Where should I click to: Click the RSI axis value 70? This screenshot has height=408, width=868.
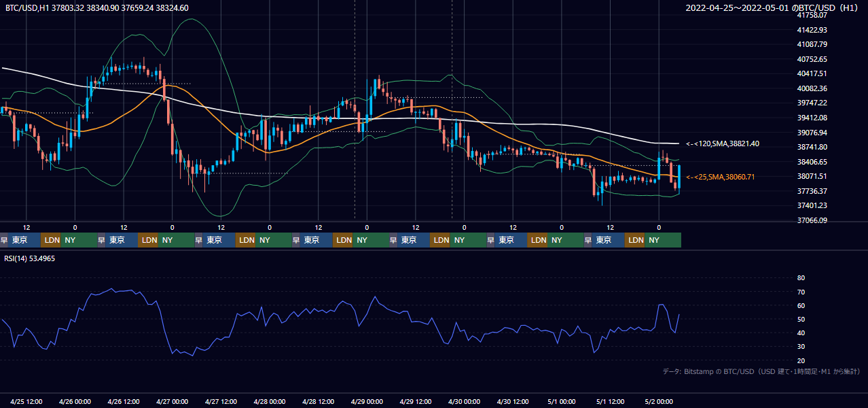point(801,292)
